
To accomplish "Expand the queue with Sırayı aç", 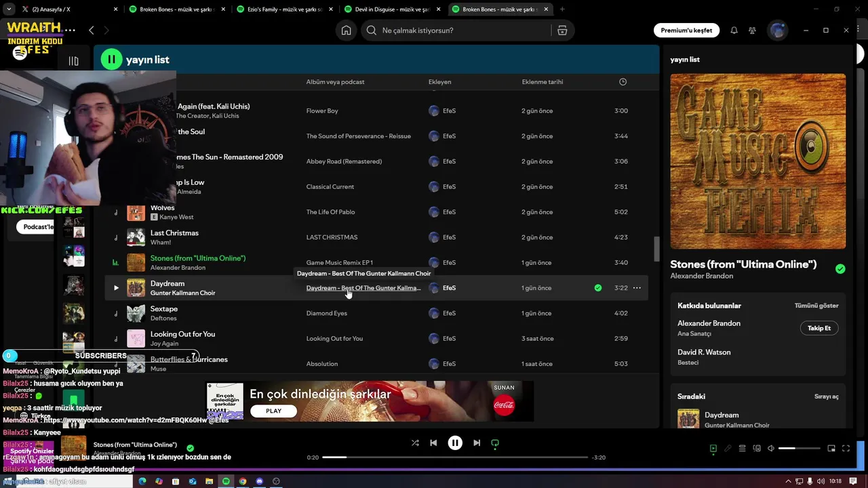I will [826, 396].
